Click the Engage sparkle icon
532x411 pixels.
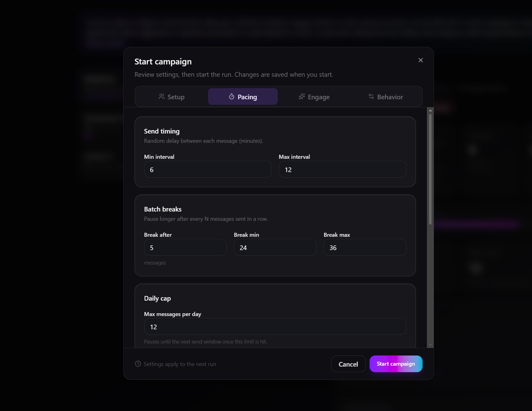pyautogui.click(x=302, y=97)
